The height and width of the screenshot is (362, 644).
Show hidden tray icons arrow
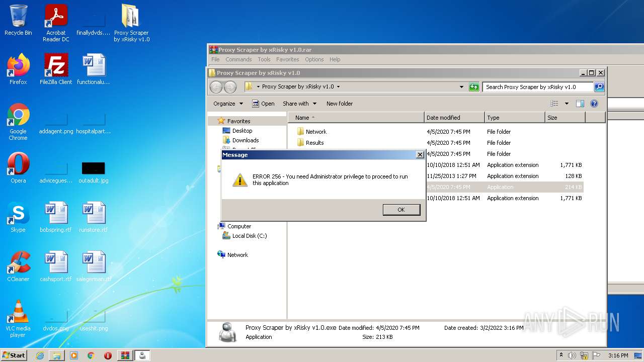(x=561, y=355)
